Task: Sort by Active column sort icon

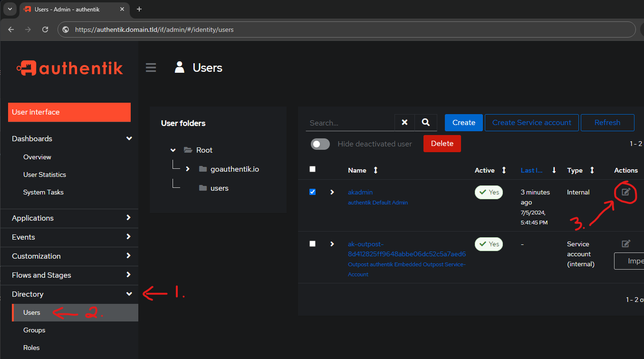Action: pyautogui.click(x=504, y=170)
